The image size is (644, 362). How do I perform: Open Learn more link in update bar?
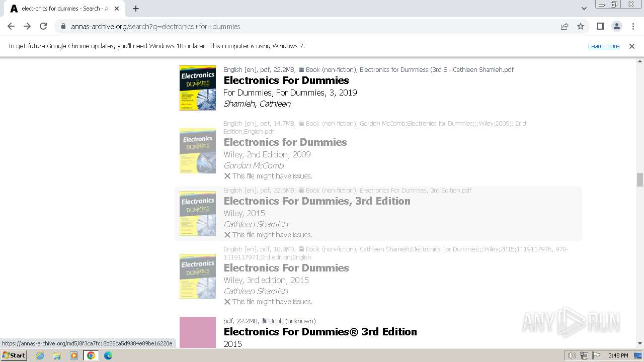(x=604, y=46)
